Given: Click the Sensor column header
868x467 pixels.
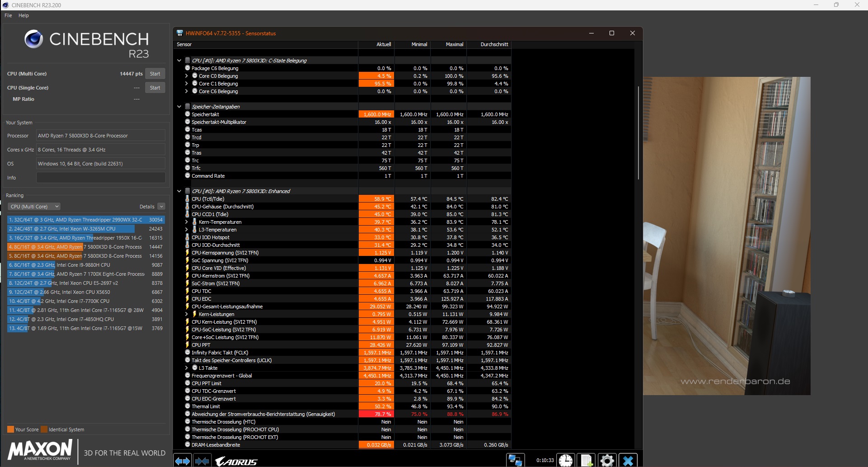Looking at the screenshot, I should pos(266,44).
